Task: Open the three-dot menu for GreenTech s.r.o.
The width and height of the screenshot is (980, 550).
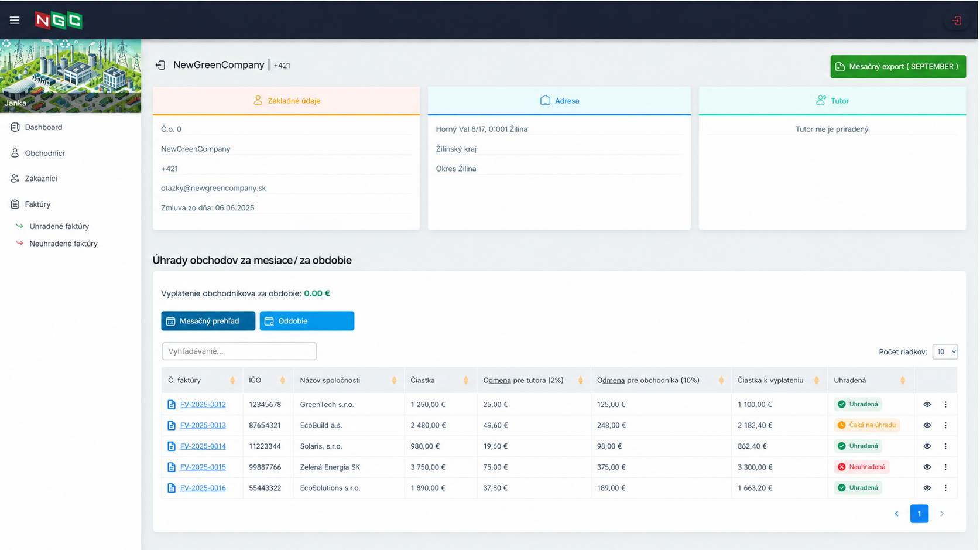Action: (x=945, y=405)
